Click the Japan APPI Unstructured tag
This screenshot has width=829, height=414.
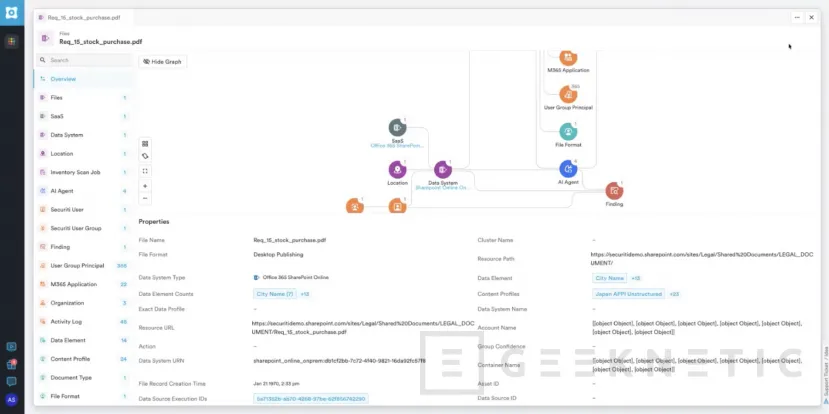pos(628,294)
